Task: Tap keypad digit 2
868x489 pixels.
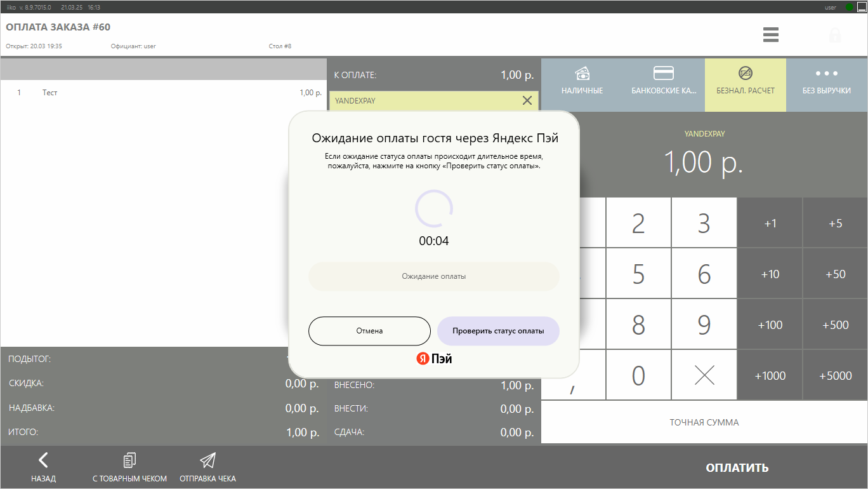Action: click(638, 223)
